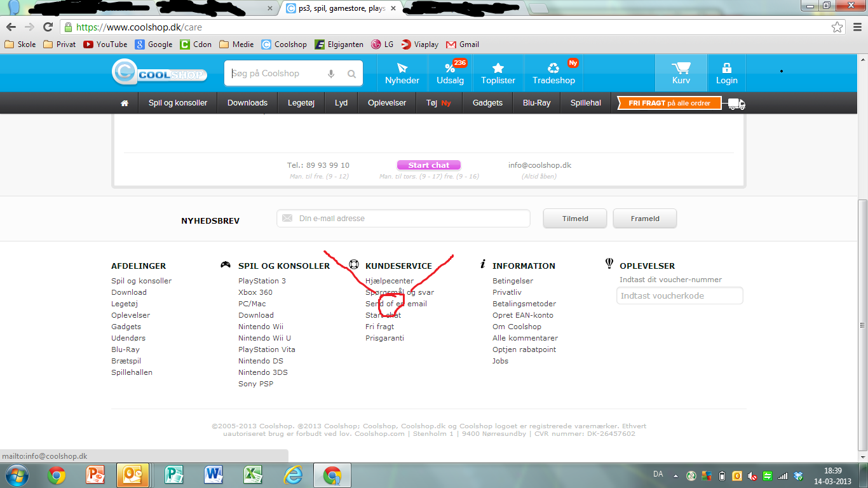Image resolution: width=868 pixels, height=488 pixels.
Task: Reload the page
Action: tap(48, 27)
